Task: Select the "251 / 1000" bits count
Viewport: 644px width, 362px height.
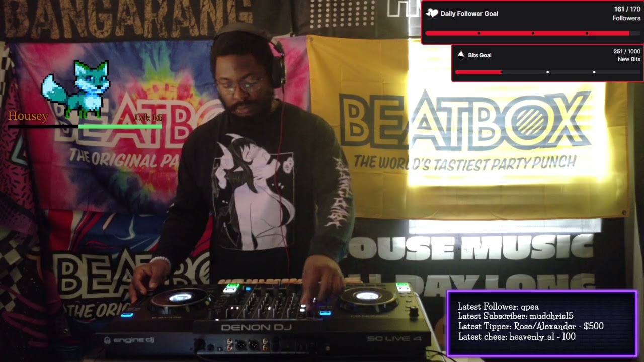Action: tap(627, 51)
